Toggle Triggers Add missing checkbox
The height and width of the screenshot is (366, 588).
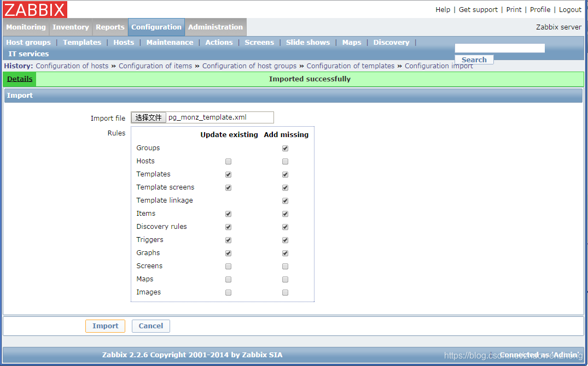coord(286,240)
